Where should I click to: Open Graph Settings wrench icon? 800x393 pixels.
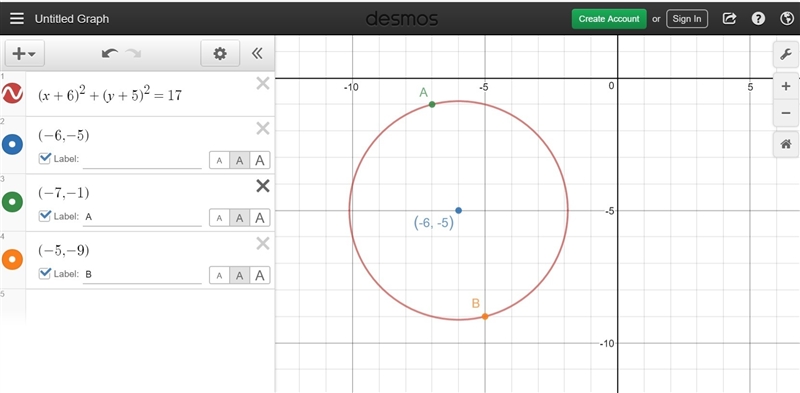(x=786, y=55)
